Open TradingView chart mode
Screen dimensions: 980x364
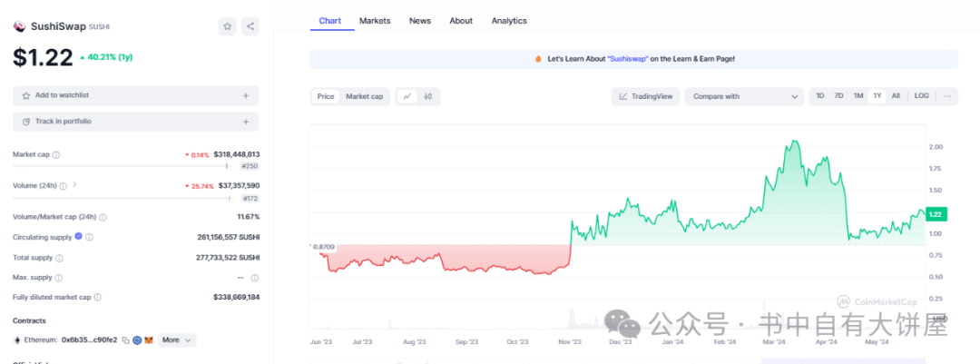(646, 96)
